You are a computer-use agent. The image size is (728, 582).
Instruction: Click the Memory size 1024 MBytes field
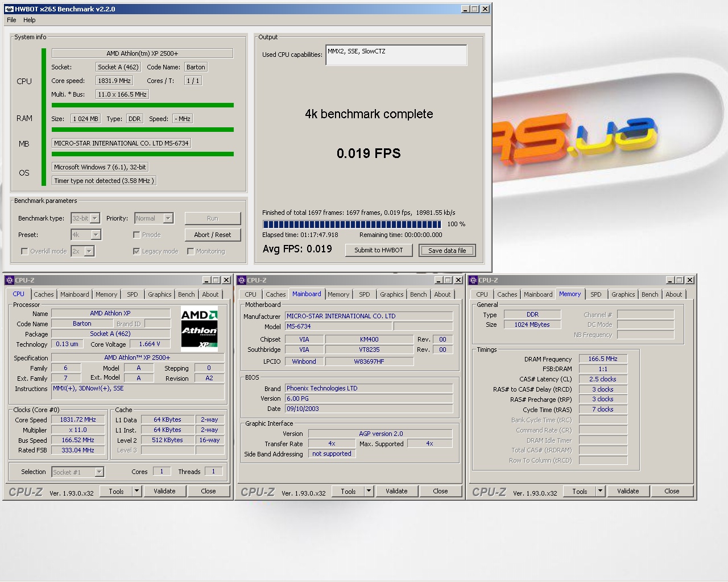532,325
